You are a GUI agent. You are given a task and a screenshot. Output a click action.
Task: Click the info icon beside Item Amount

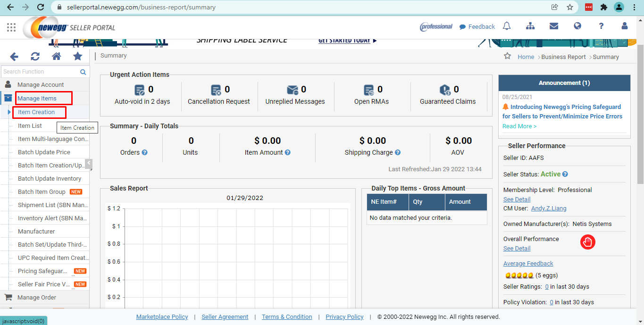coord(288,152)
